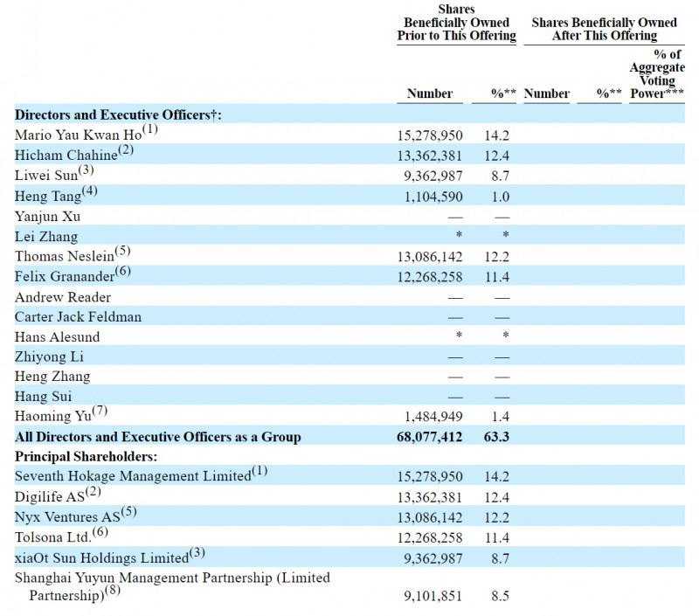The image size is (699, 616).
Task: Click Mario Yau Kwan Ho's percentage 14.2
Action: (496, 135)
